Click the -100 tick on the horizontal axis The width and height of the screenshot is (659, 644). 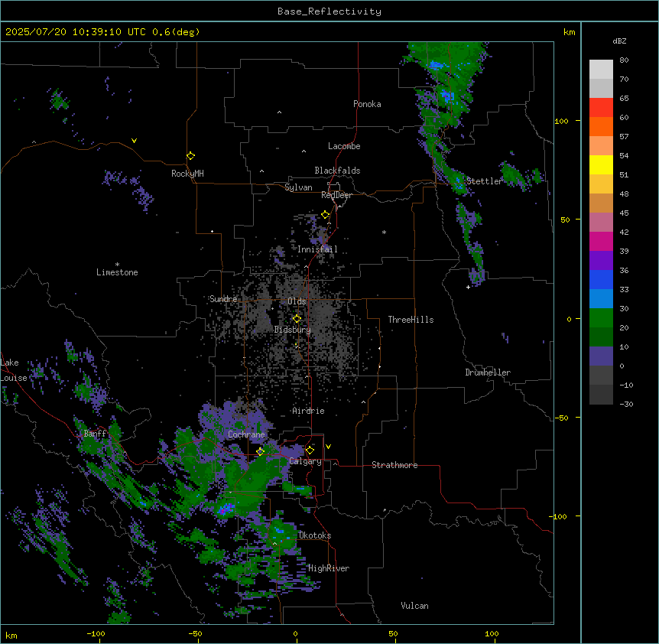[x=96, y=633]
